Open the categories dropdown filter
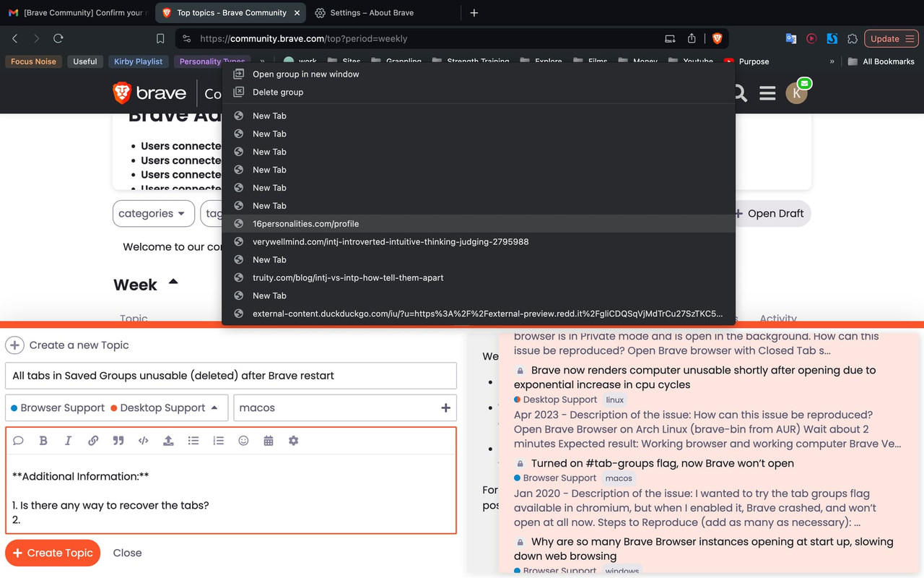Viewport: 924px width, 578px height. 153,213
